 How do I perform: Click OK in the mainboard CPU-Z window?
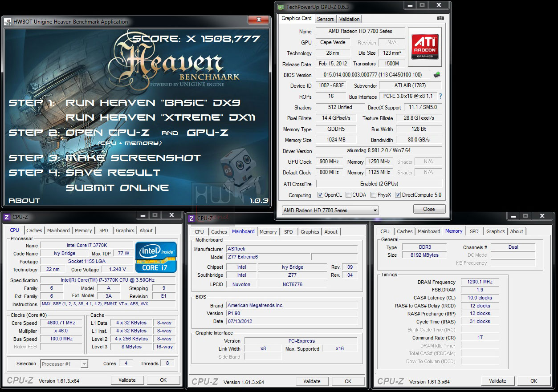[x=348, y=381]
